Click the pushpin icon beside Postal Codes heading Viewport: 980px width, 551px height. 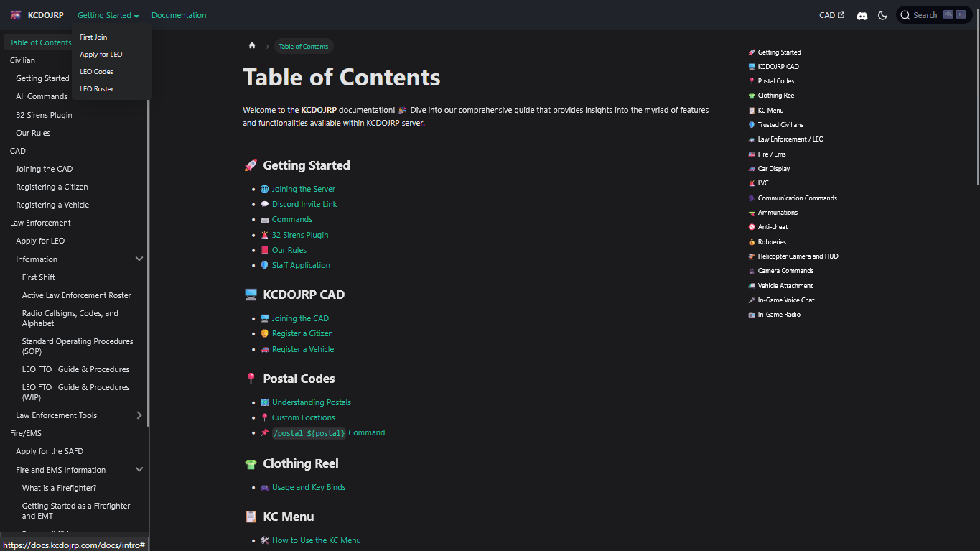click(250, 378)
